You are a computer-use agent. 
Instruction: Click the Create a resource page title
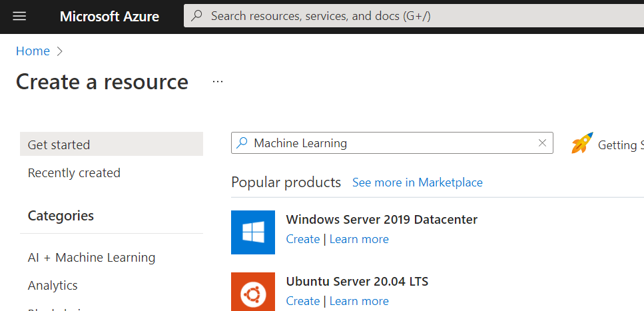pyautogui.click(x=102, y=81)
